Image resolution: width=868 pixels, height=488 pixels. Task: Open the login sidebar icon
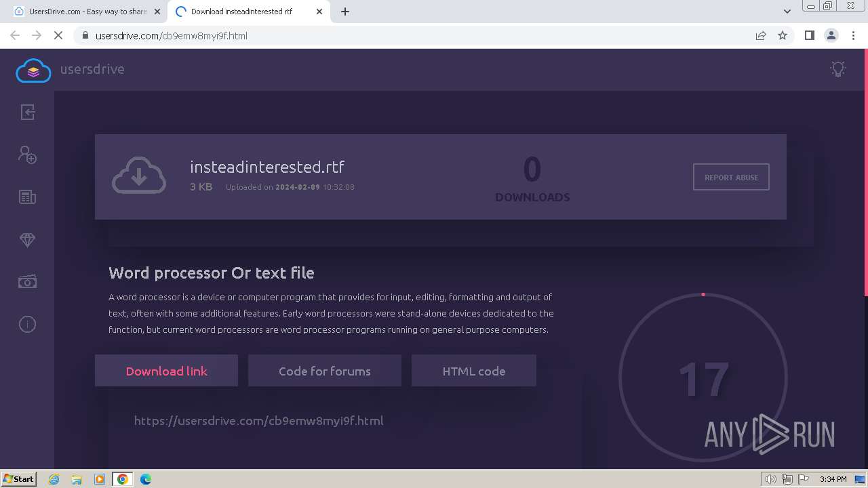27,112
